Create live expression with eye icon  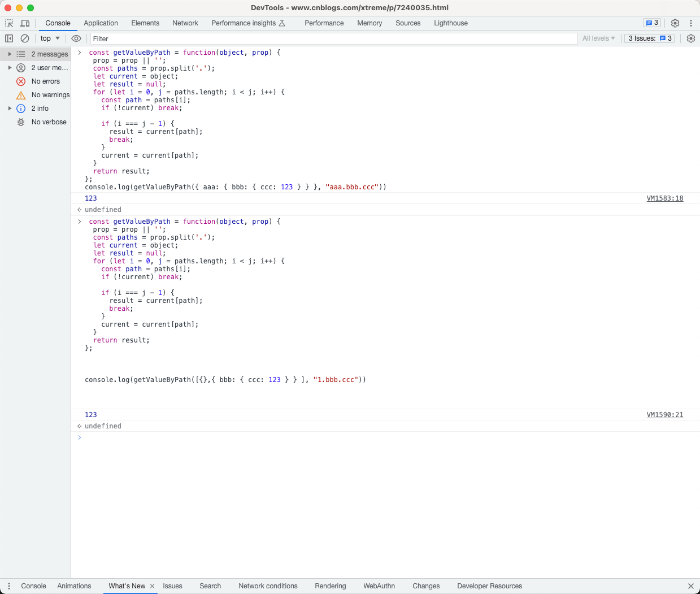tap(76, 38)
